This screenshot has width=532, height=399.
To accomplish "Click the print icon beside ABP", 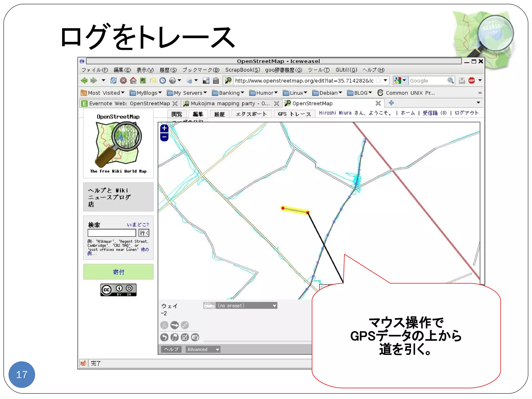I will (462, 81).
